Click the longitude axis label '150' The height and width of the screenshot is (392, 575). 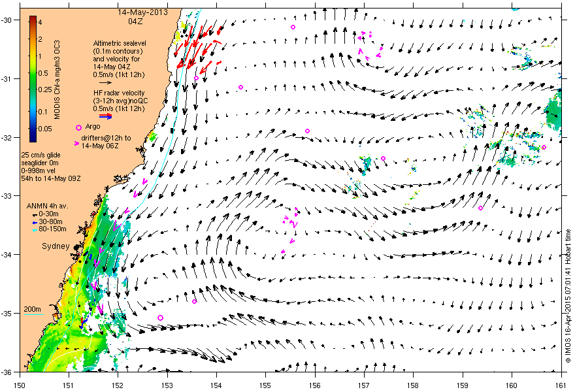tap(20, 385)
